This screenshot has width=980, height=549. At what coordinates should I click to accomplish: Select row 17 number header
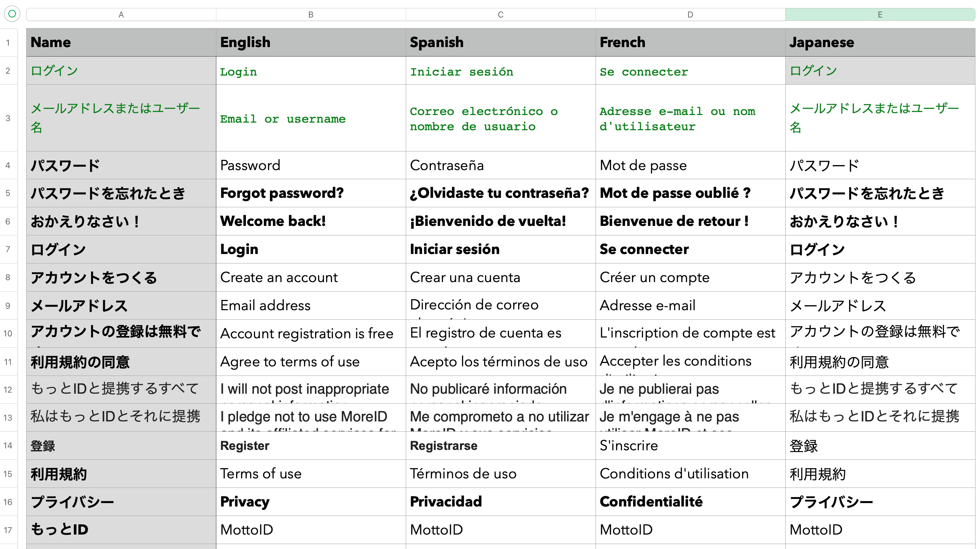click(8, 530)
